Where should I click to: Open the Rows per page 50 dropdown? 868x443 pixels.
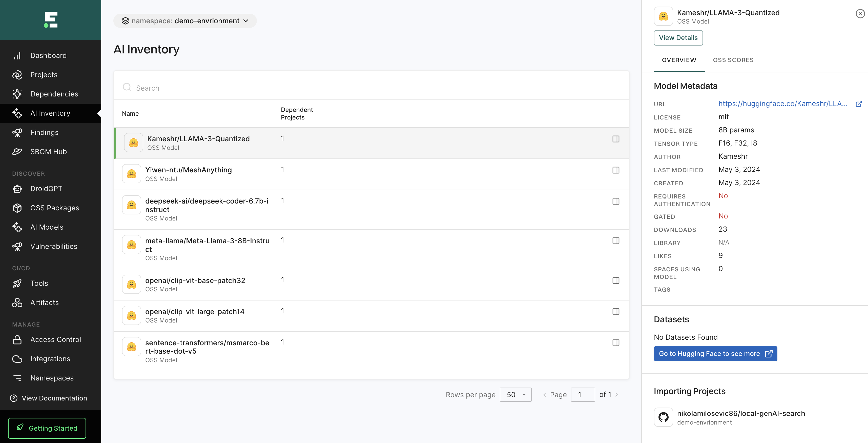(x=515, y=394)
